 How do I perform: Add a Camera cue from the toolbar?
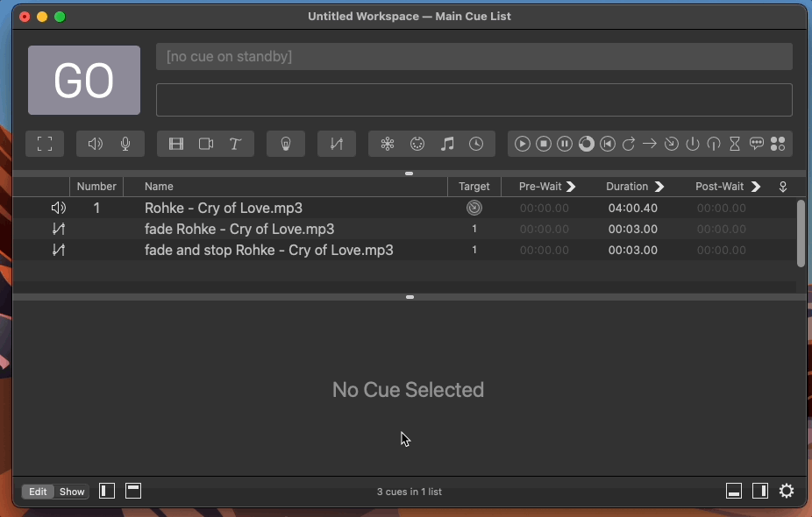click(x=206, y=144)
